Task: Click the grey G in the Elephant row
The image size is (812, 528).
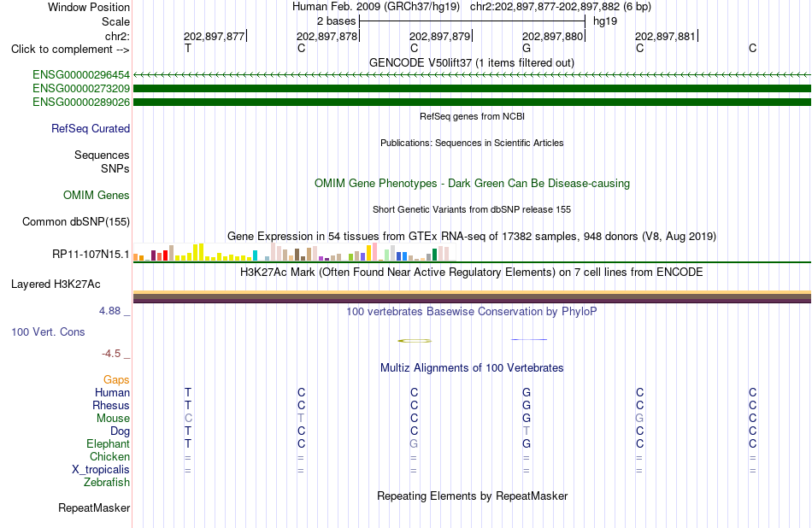Action: coord(414,444)
